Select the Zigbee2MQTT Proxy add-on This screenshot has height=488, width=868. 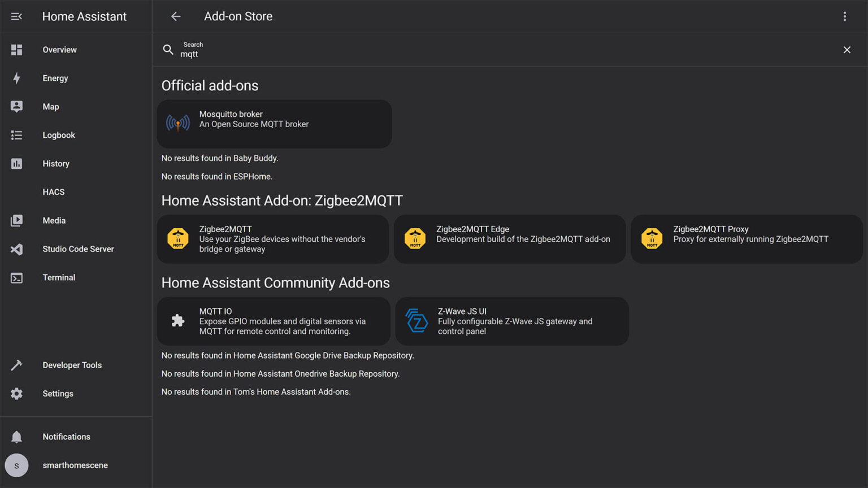(x=746, y=238)
